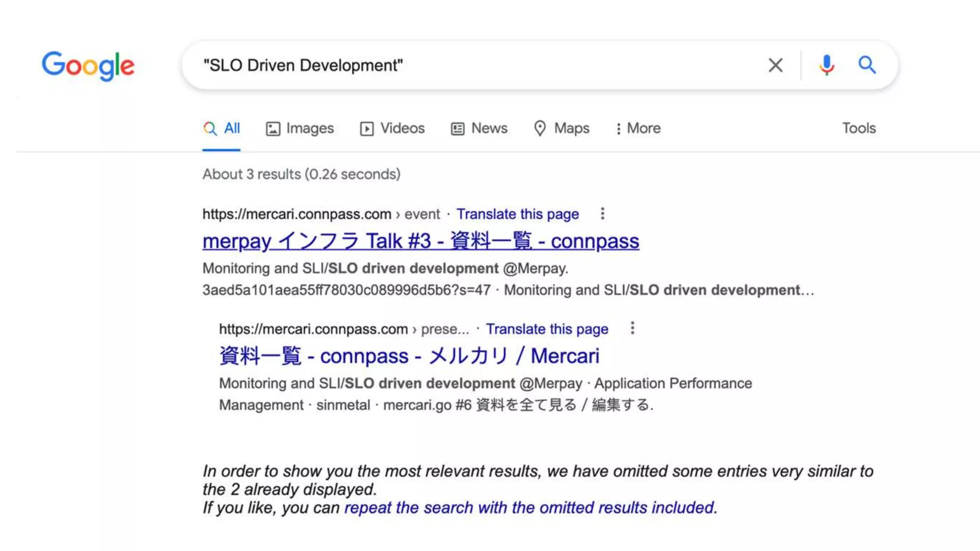Open three-dot menu of first result

(602, 214)
